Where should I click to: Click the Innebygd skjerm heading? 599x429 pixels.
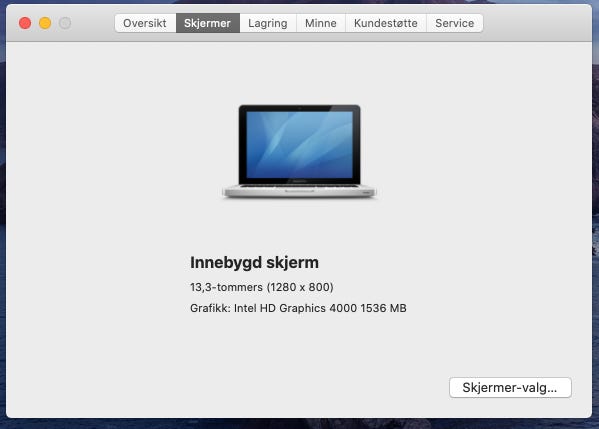pyautogui.click(x=254, y=263)
